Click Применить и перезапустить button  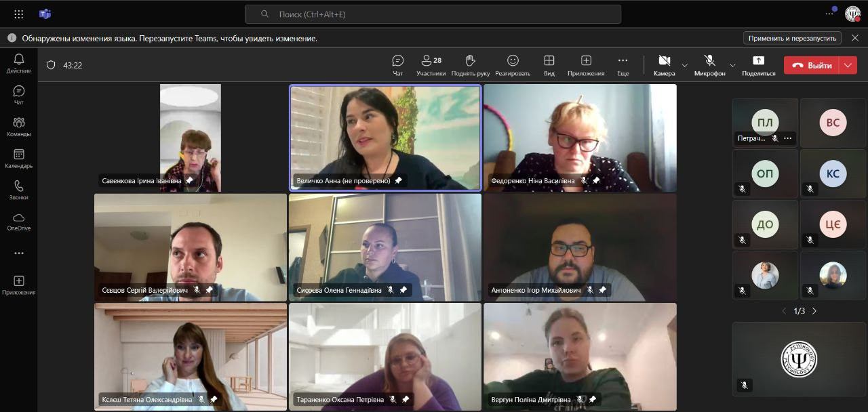click(x=792, y=38)
